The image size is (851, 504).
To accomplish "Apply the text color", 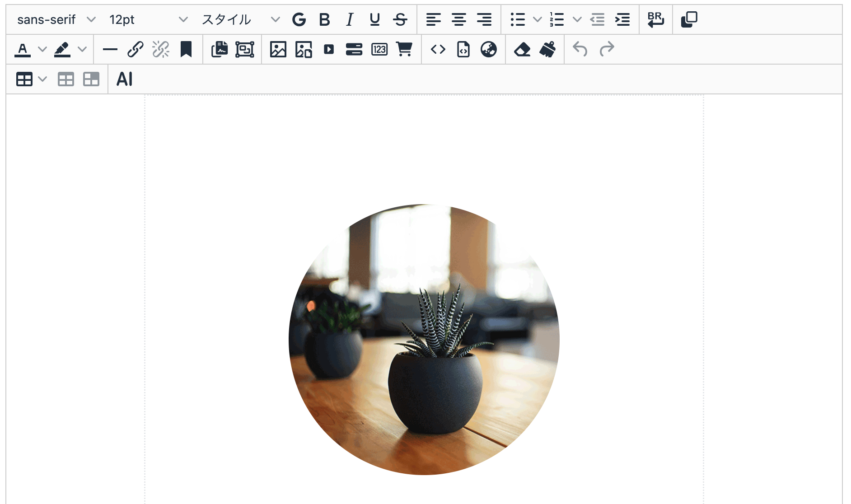I will 23,49.
